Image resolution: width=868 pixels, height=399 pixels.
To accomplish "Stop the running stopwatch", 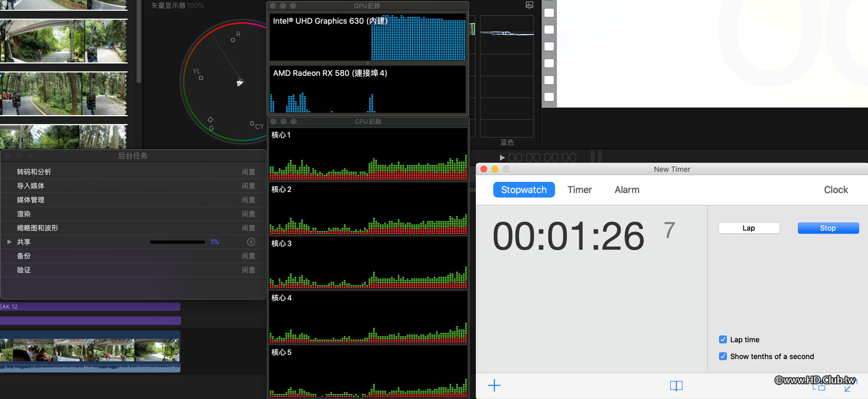I will (828, 228).
